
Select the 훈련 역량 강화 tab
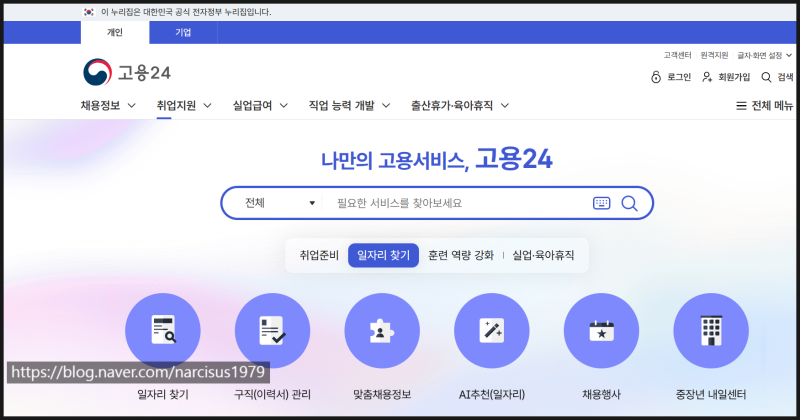[461, 255]
